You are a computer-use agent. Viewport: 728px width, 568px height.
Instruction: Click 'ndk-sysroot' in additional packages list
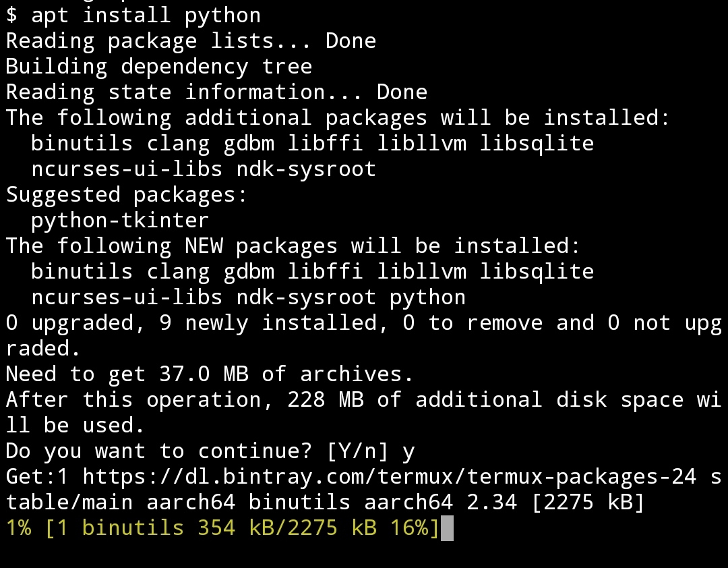(306, 169)
